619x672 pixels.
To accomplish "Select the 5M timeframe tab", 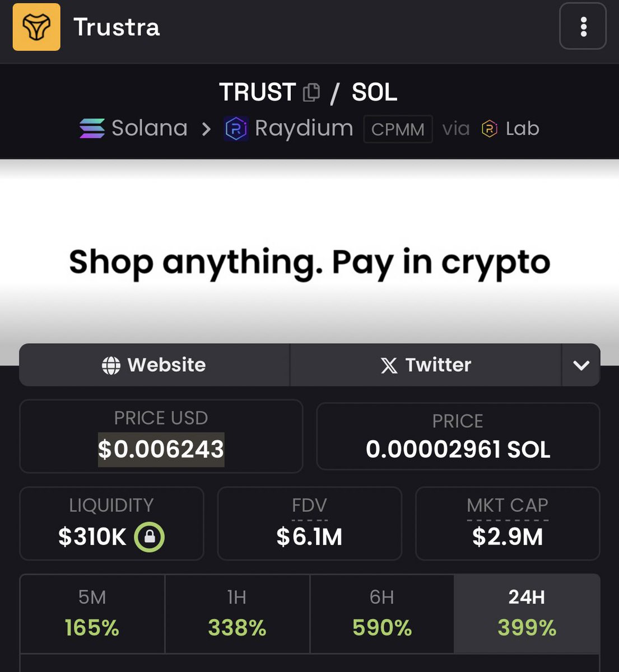I will point(92,614).
